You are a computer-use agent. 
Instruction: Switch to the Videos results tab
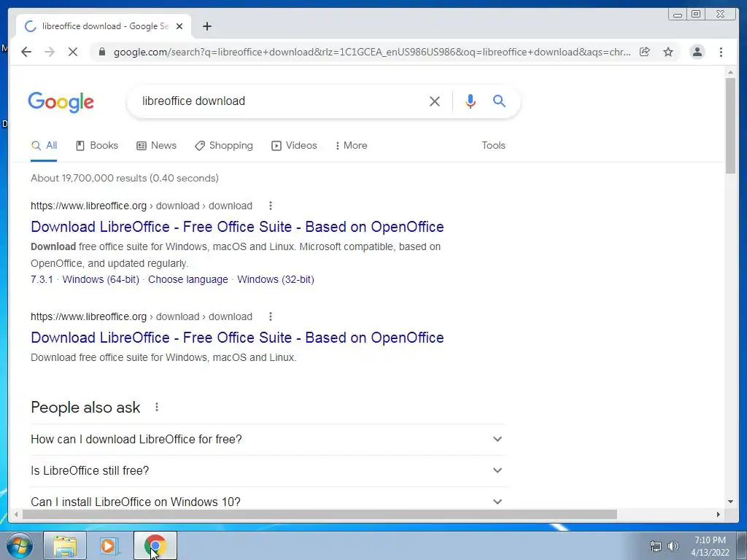(294, 146)
